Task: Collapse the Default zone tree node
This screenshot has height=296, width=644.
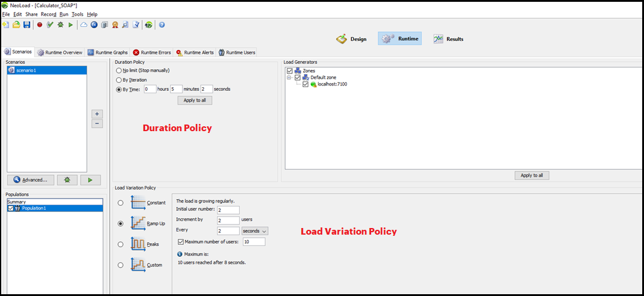Action: 289,78
